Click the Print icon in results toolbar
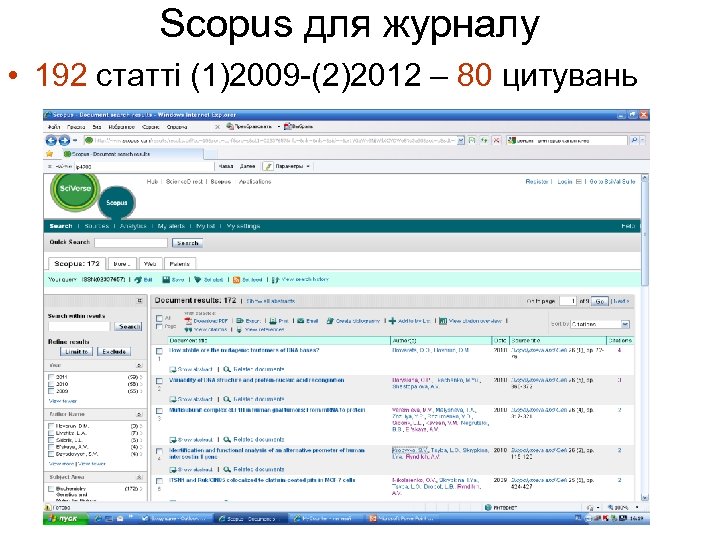This screenshot has height=540, width=720. 273,321
